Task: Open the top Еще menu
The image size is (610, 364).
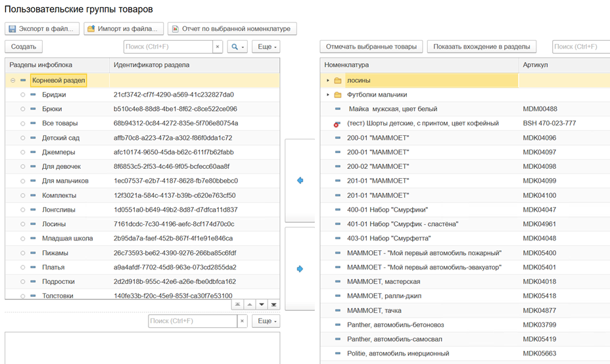Action: (266, 47)
